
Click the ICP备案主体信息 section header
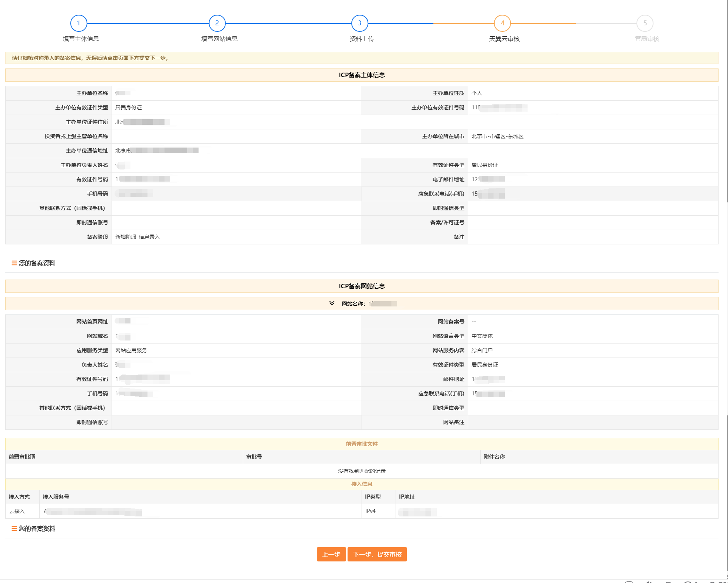click(362, 75)
